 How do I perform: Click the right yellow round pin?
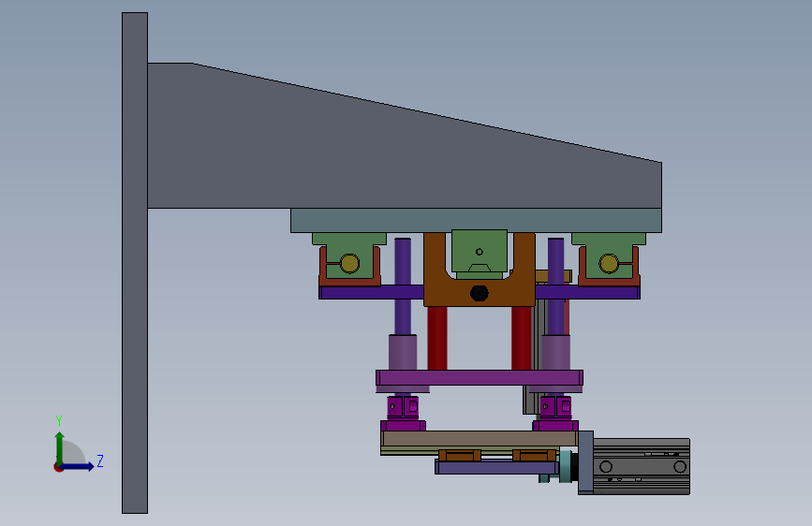(x=609, y=264)
